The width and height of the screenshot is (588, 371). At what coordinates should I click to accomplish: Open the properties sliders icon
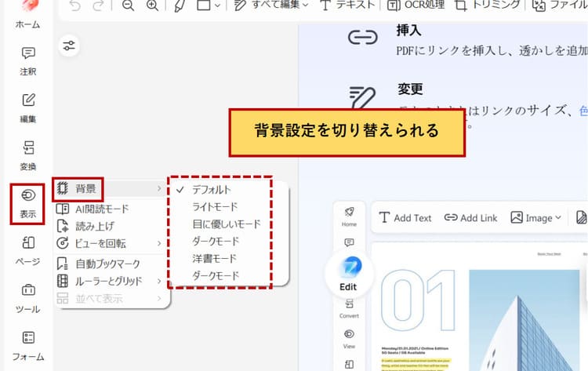[69, 46]
